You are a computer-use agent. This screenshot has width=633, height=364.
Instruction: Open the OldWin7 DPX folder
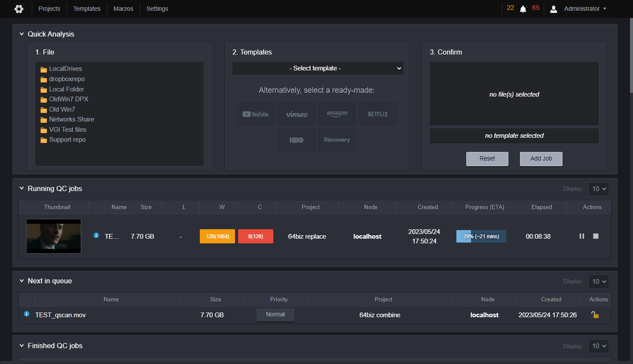pyautogui.click(x=64, y=99)
